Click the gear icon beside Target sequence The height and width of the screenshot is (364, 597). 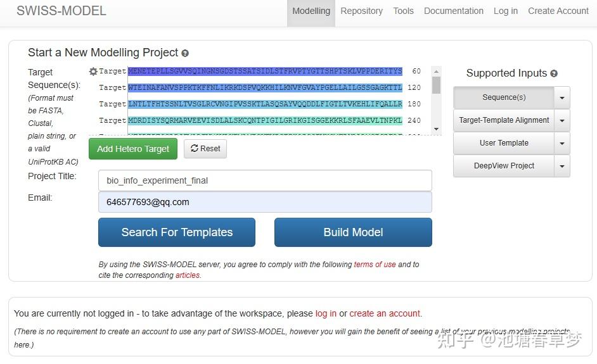pyautogui.click(x=93, y=72)
